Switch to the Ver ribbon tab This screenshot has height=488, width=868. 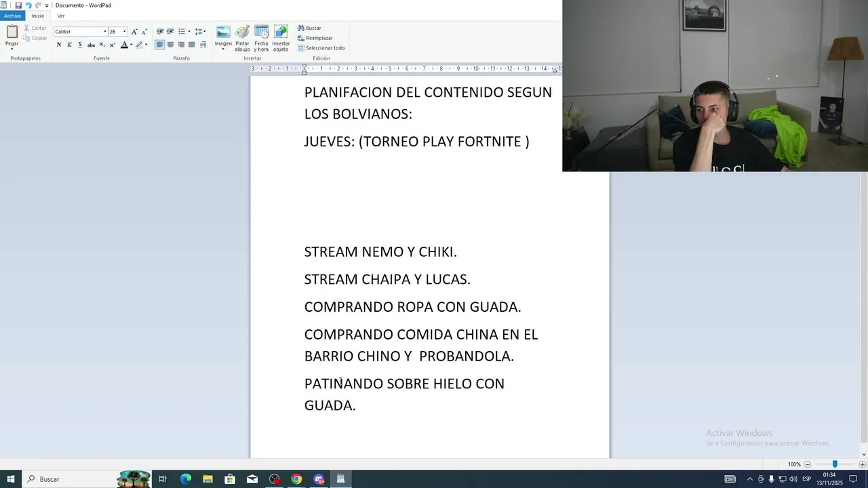(x=61, y=16)
